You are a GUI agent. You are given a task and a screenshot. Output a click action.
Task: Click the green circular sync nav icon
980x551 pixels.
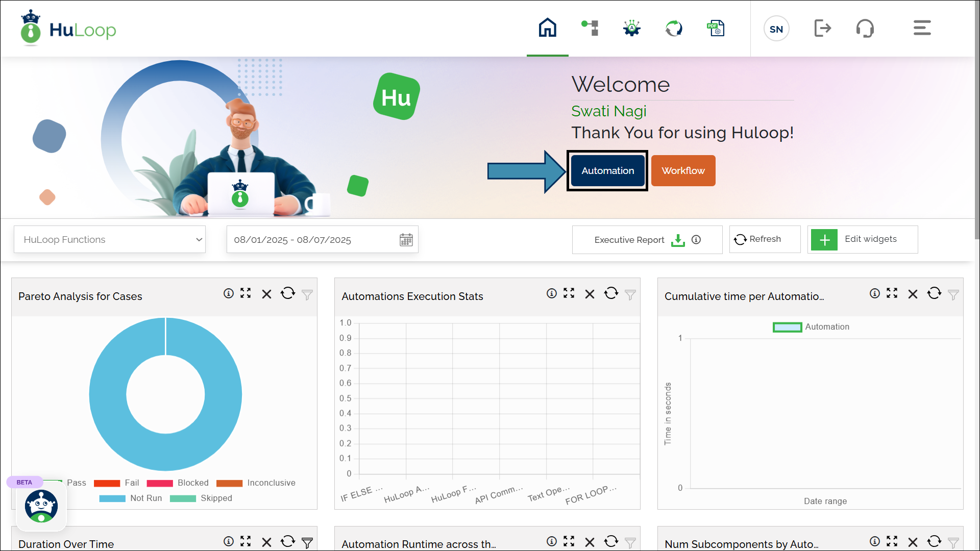[x=674, y=28]
